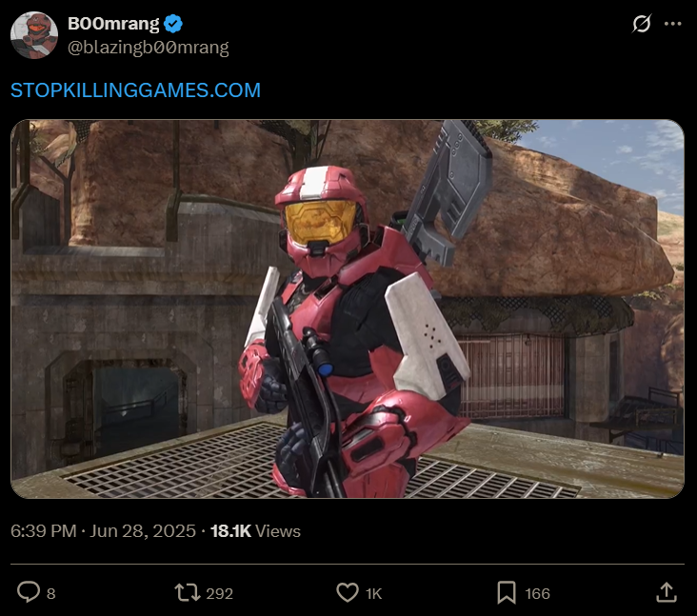Click the reply speech bubble icon
The height and width of the screenshot is (616, 697).
tap(29, 593)
